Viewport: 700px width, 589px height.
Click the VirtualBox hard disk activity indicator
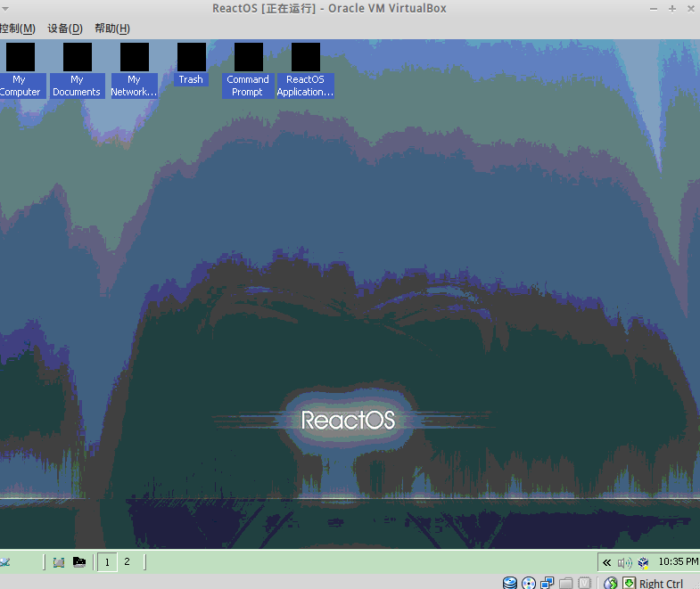point(510,583)
